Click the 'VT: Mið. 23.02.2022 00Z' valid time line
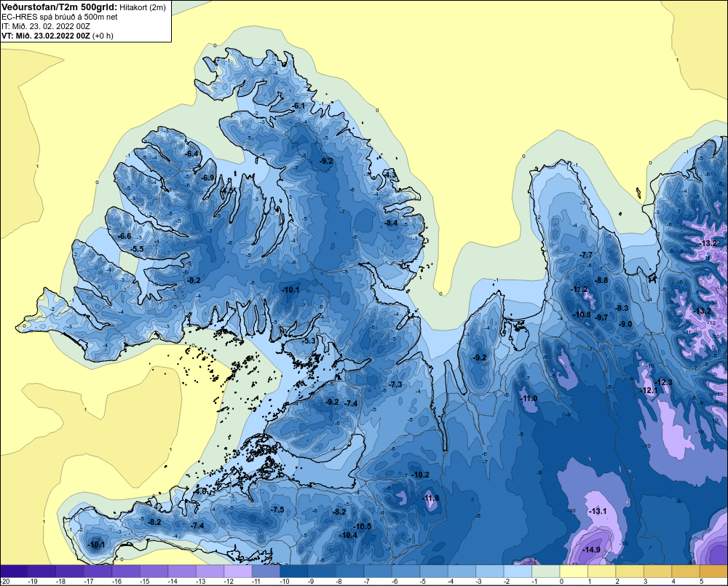Screen dimensions: 728x586 coord(45,36)
